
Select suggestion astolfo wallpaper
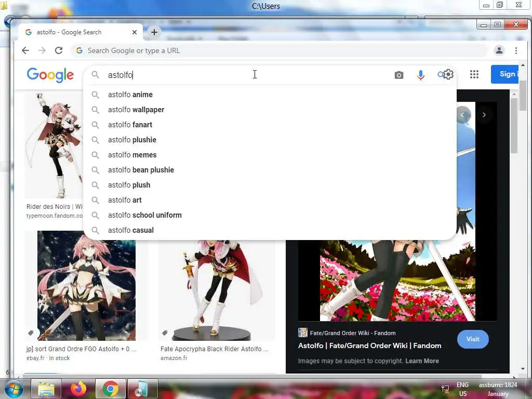(x=270, y=110)
